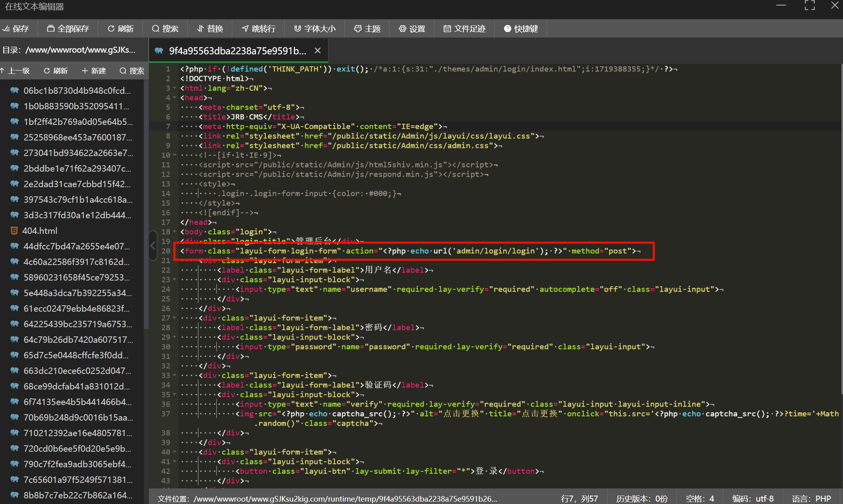Open the Theme (主题) selector
Image resolution: width=843 pixels, height=504 pixels.
[x=367, y=29]
